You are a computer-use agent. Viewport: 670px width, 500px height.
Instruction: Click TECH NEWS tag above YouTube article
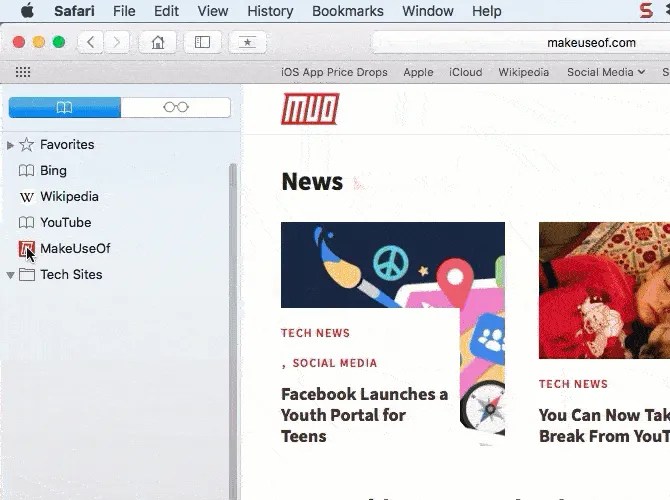pos(573,384)
